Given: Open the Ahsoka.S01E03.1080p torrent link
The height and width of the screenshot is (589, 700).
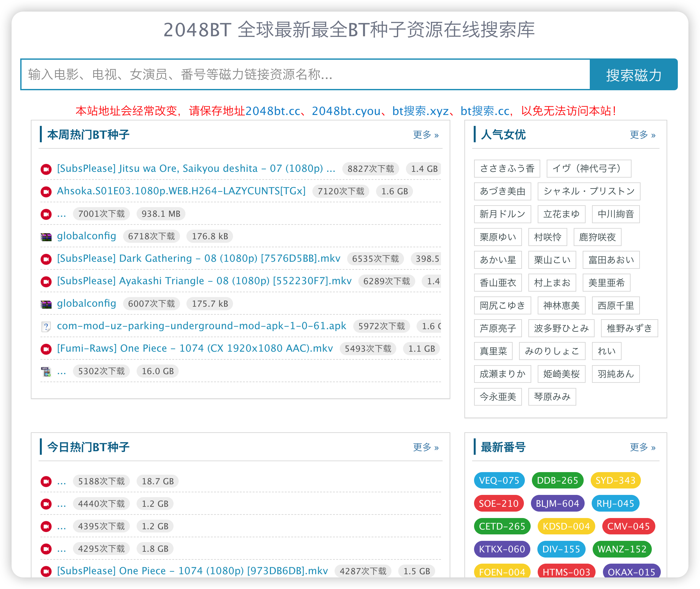Looking at the screenshot, I should pos(182,191).
